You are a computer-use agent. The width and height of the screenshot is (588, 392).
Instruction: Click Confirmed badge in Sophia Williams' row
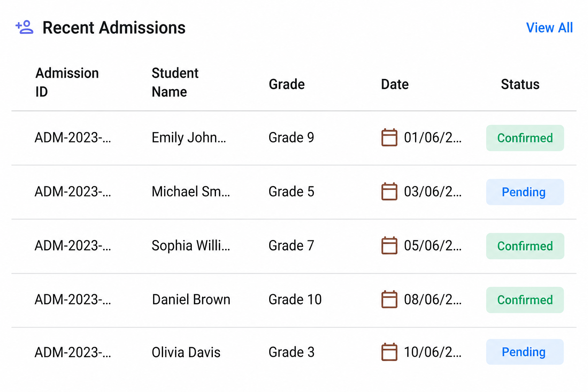[525, 246]
